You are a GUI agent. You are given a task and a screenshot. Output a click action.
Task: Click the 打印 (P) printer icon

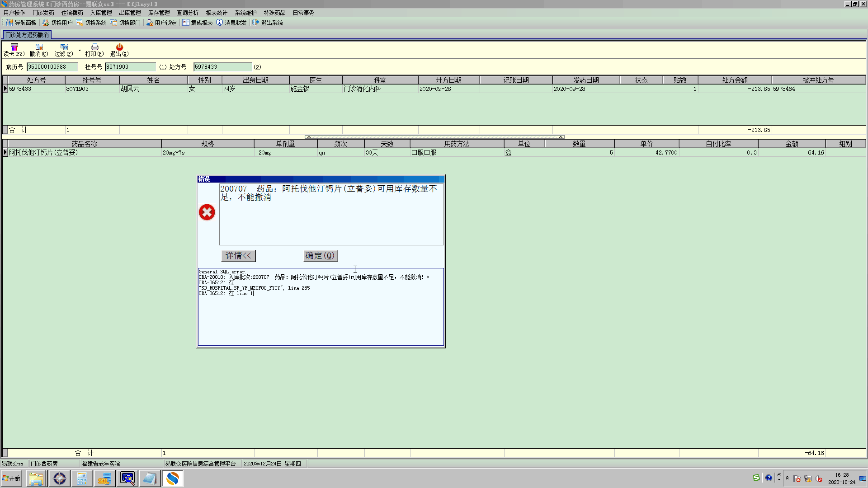tap(94, 47)
